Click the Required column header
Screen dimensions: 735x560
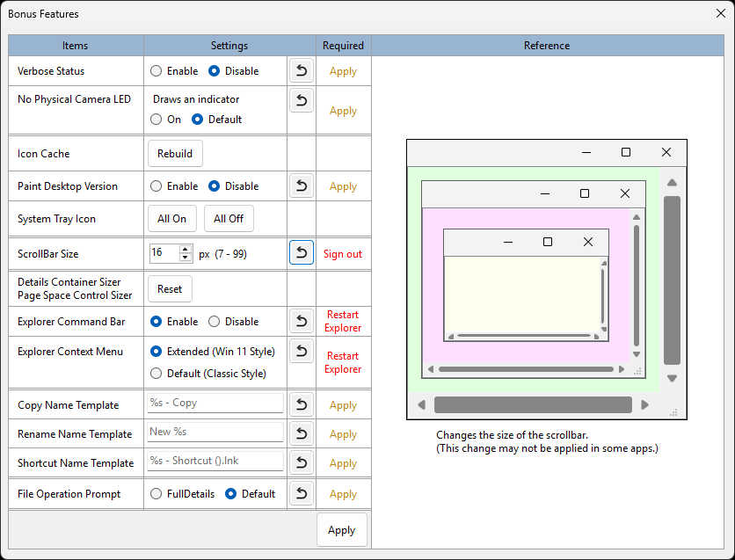click(x=344, y=46)
